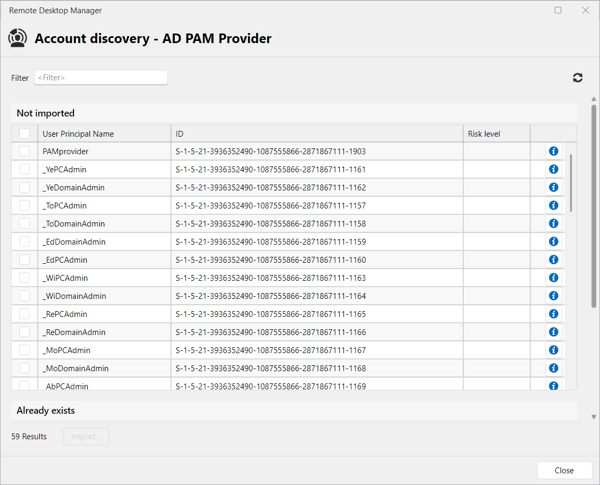This screenshot has height=485, width=600.
Task: Select the _ReDomainAdmin checkbox
Action: [x=24, y=332]
